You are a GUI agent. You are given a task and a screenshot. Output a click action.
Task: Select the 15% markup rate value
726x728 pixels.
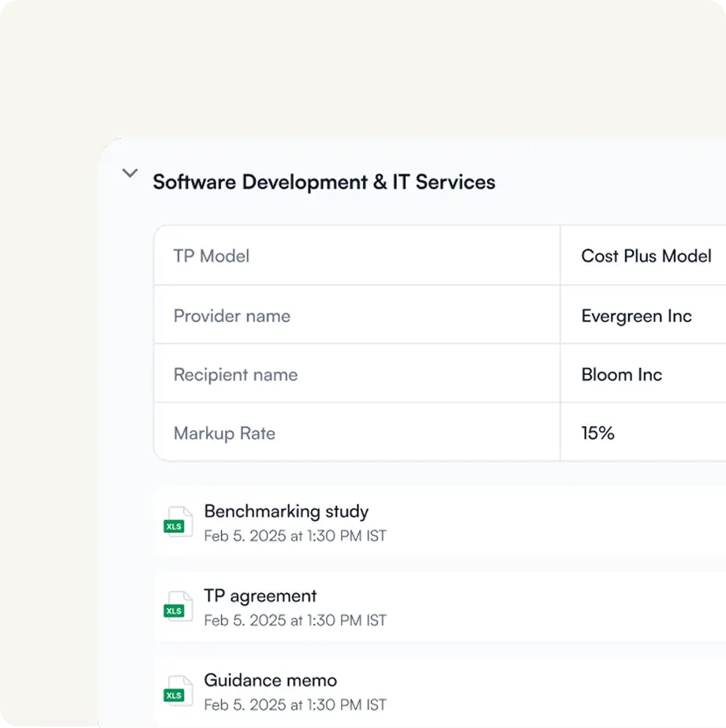click(597, 433)
